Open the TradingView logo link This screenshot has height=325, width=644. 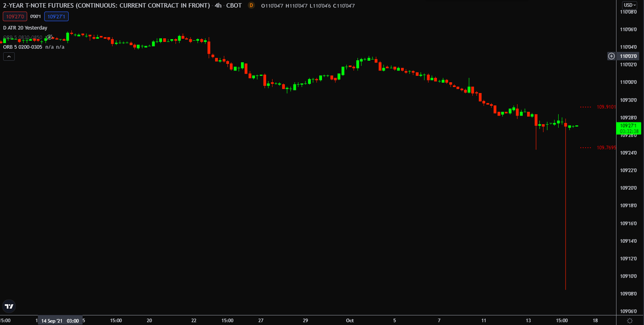pos(9,306)
